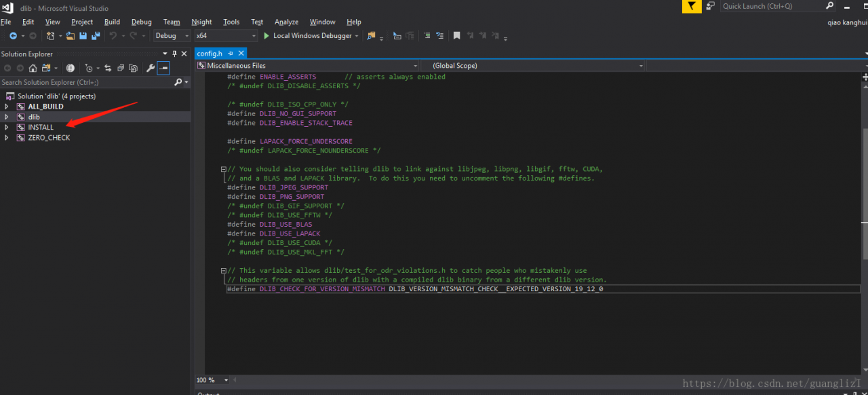The height and width of the screenshot is (395, 868).
Task: Click the yellow notifications filter flag icon
Action: [691, 6]
